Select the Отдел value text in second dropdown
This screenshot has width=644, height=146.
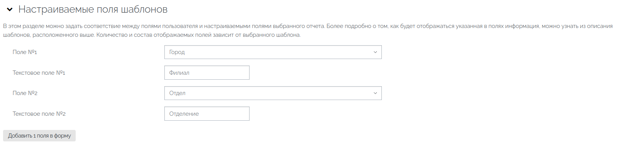pyautogui.click(x=177, y=93)
